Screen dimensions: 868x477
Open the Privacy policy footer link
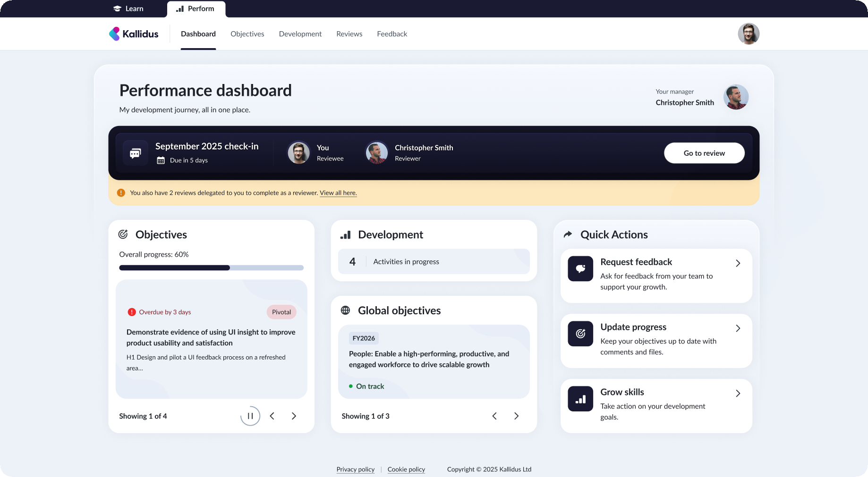(x=355, y=469)
